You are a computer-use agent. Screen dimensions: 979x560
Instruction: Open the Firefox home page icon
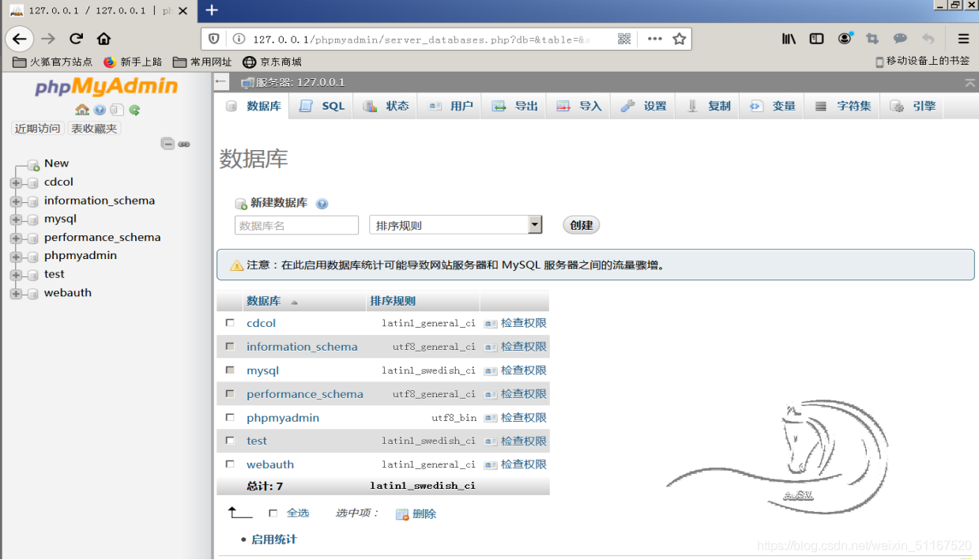pos(104,39)
